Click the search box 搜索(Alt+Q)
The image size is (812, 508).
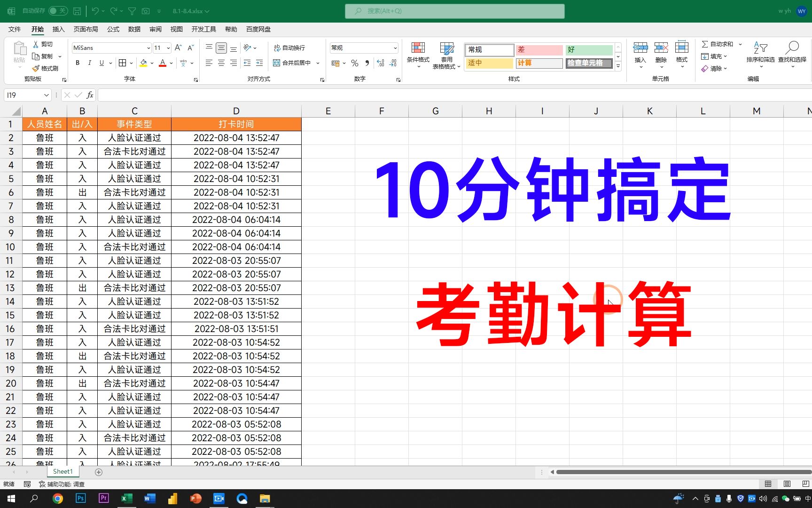(x=454, y=11)
